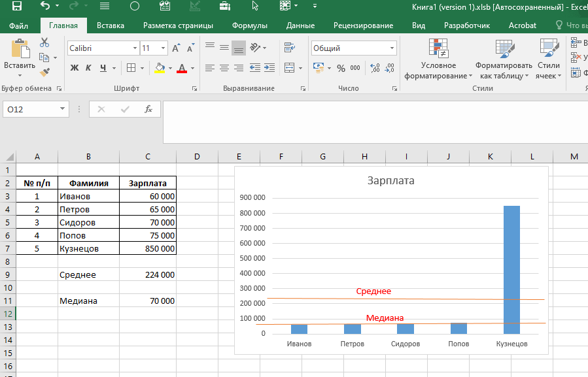Open the Quick Access Toolbar customize arrow

point(315,6)
